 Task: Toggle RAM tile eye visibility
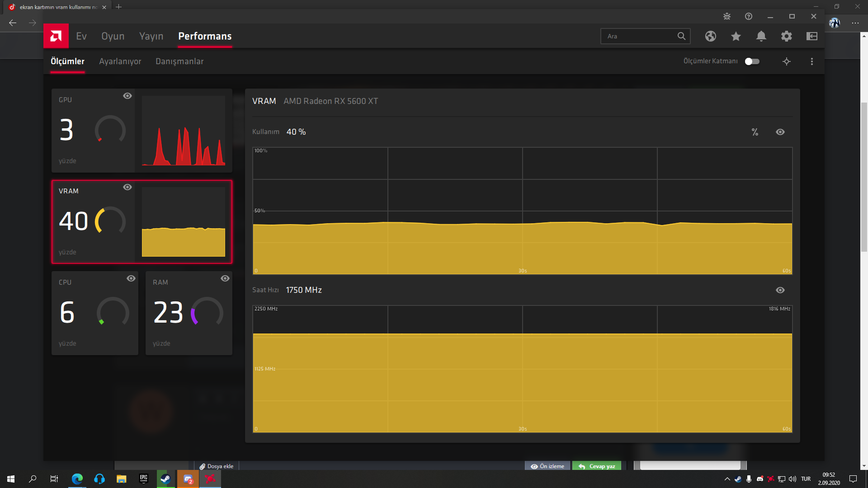(x=225, y=278)
